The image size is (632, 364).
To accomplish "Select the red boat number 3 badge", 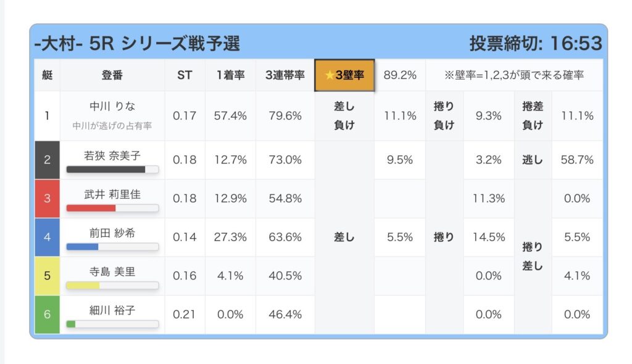I will (x=47, y=199).
